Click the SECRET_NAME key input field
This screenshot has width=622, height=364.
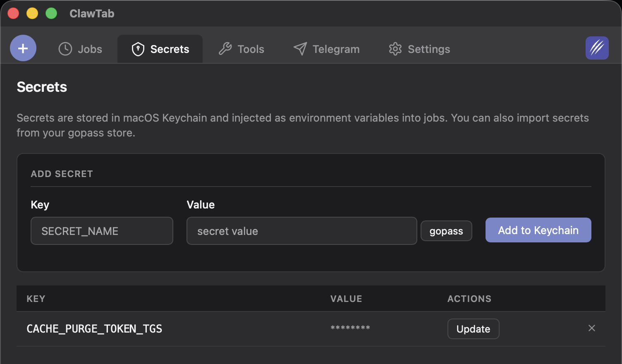(102, 231)
